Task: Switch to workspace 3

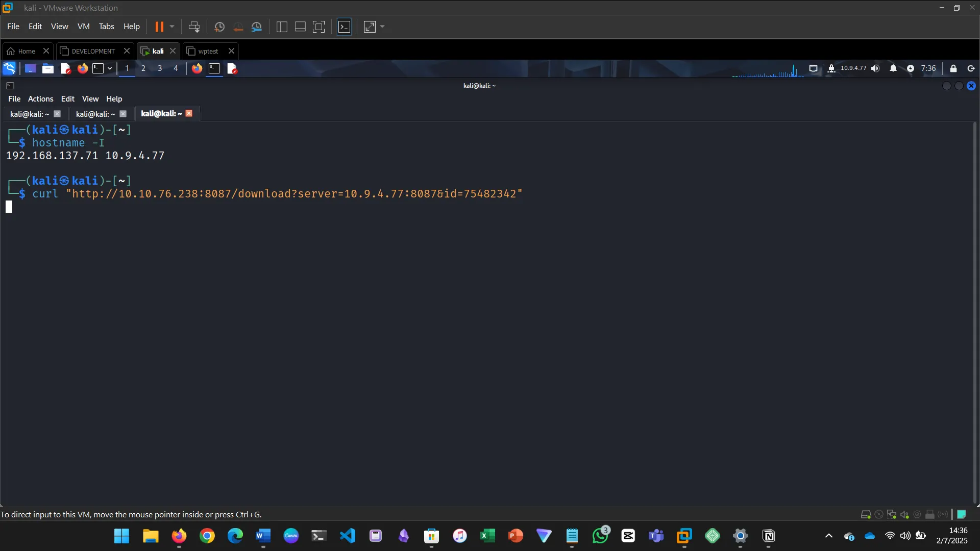Action: click(x=160, y=68)
